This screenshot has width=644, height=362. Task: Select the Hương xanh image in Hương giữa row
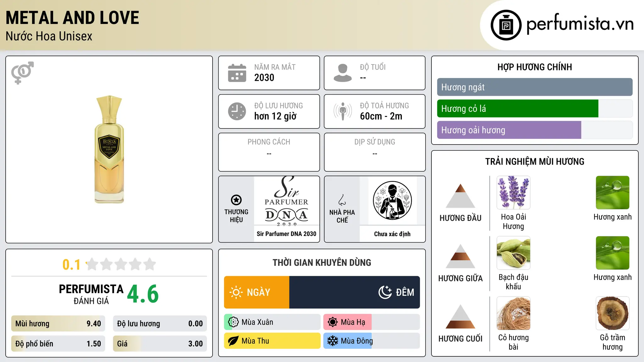click(613, 253)
